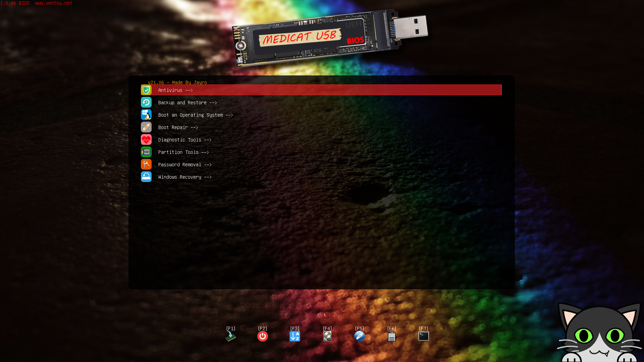Click the memory chip icon under F1

click(231, 336)
